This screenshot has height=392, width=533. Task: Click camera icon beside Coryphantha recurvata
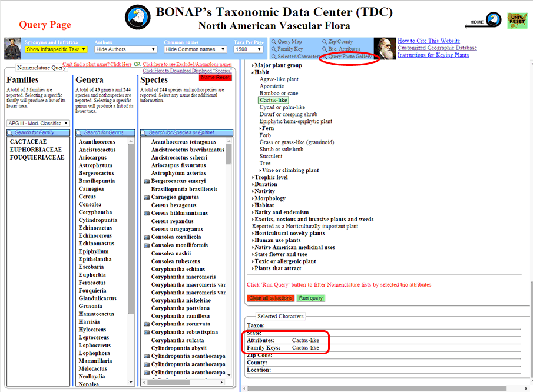[x=147, y=324]
